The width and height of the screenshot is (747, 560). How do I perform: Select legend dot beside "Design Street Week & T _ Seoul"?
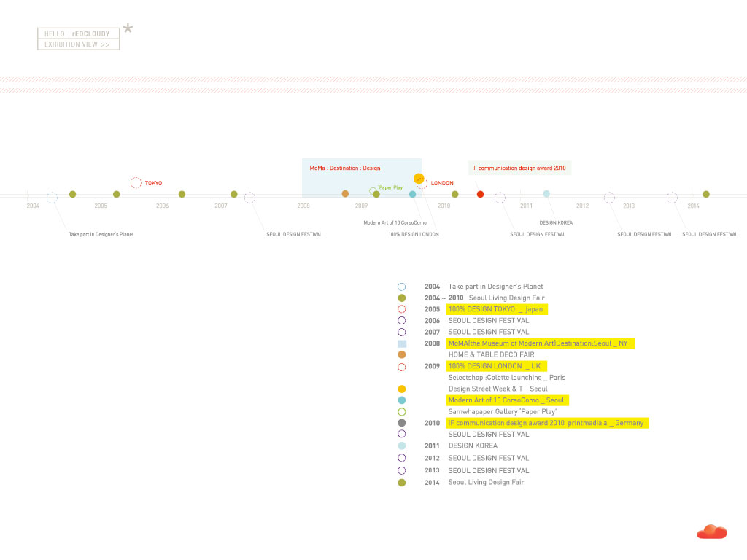(x=402, y=389)
